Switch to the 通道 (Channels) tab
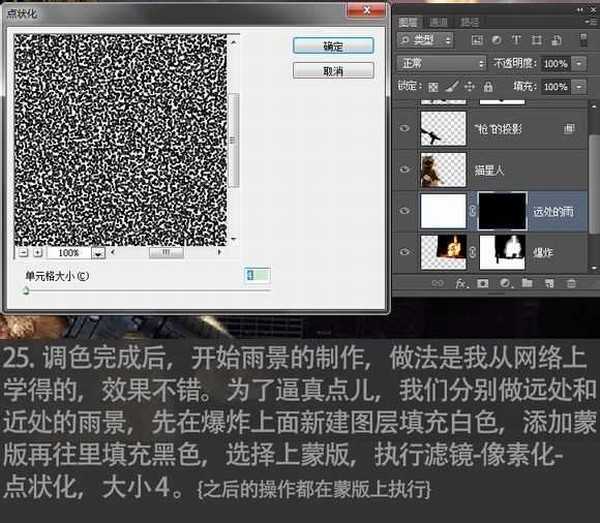 tap(439, 21)
